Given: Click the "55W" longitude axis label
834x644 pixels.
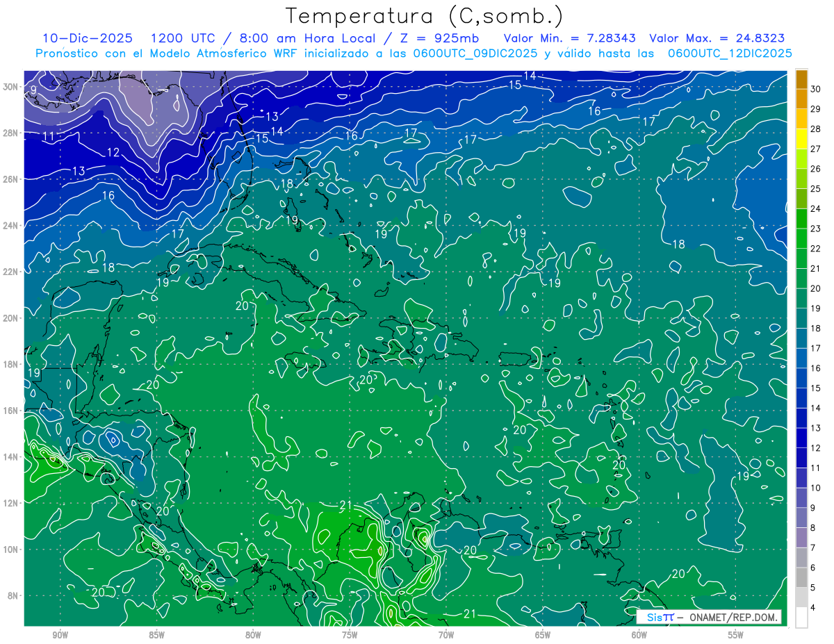Looking at the screenshot, I should [736, 634].
